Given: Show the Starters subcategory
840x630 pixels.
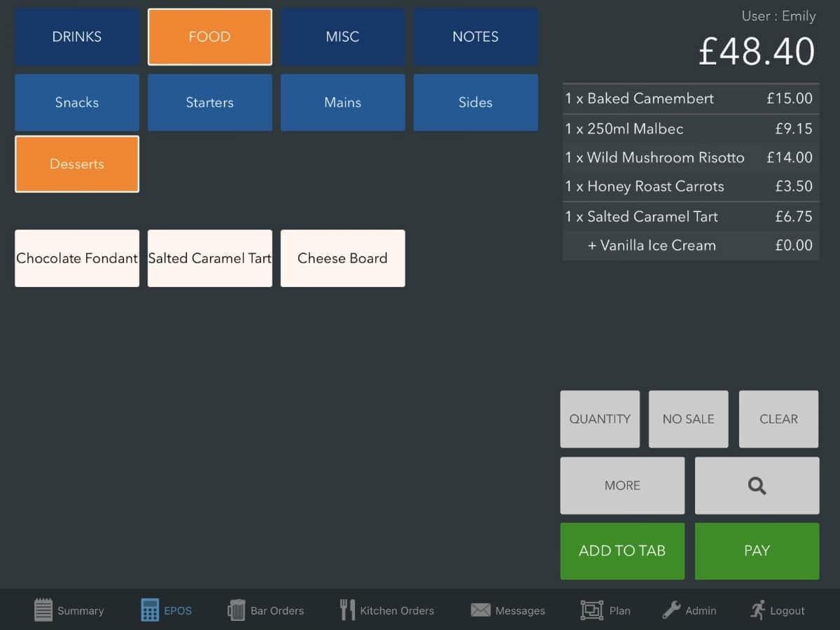Looking at the screenshot, I should (210, 103).
